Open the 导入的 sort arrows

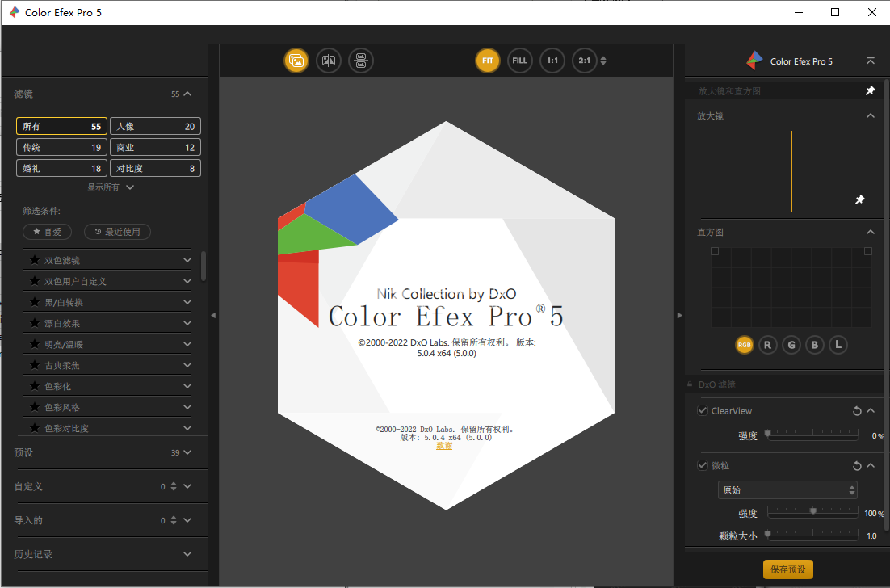[174, 520]
